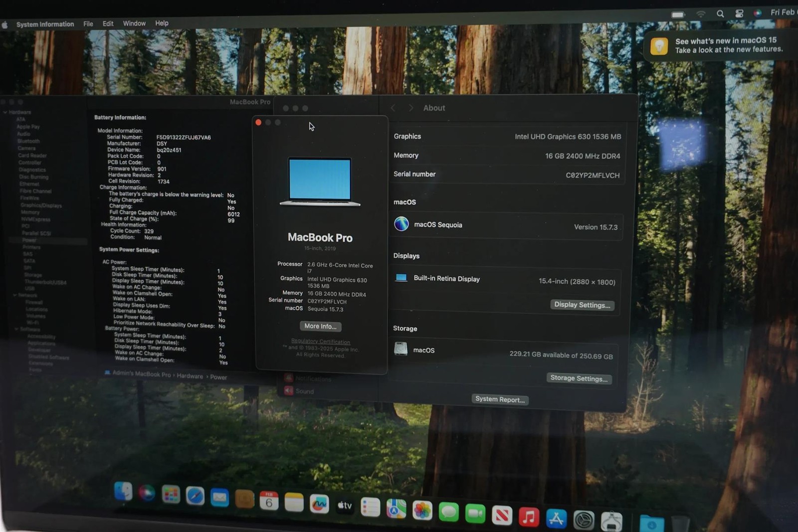The width and height of the screenshot is (798, 532).
Task: Open the Music app icon
Action: [x=529, y=517]
